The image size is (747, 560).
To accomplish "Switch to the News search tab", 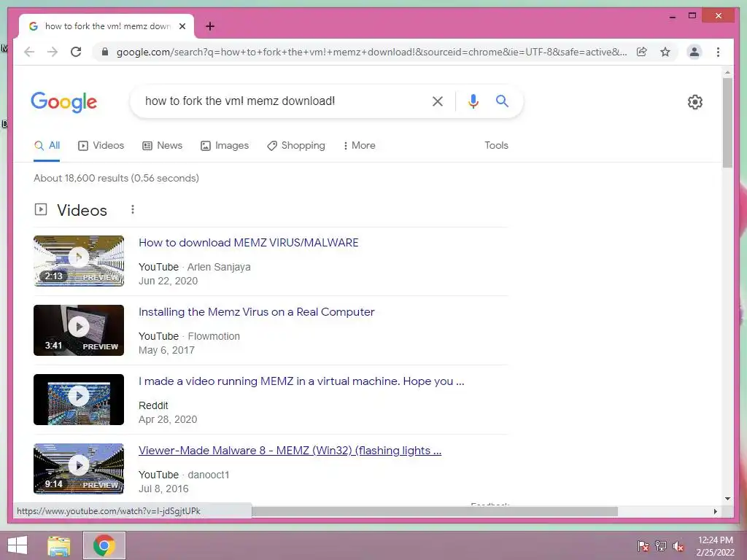I will pyautogui.click(x=163, y=145).
